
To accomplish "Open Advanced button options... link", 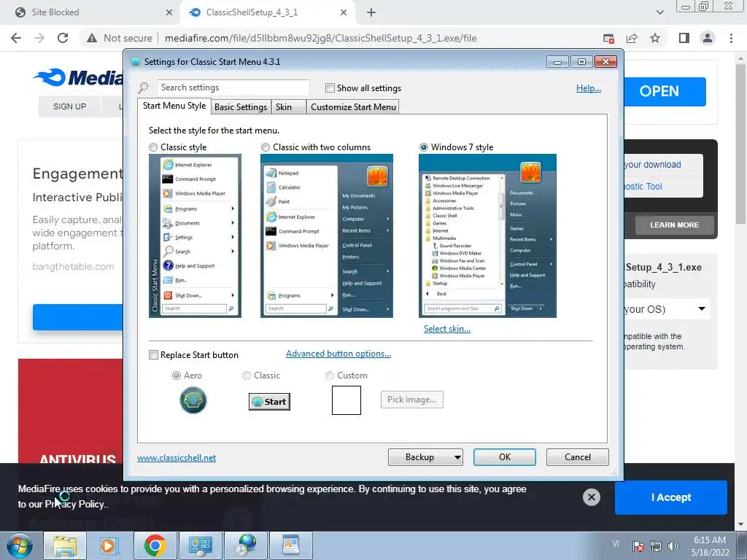I will [338, 354].
